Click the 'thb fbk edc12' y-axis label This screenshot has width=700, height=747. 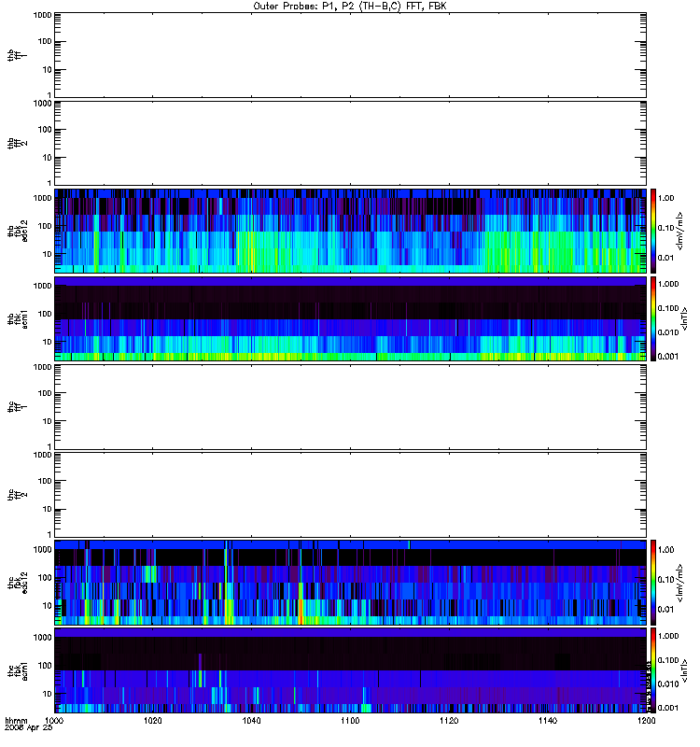[x=17, y=231]
